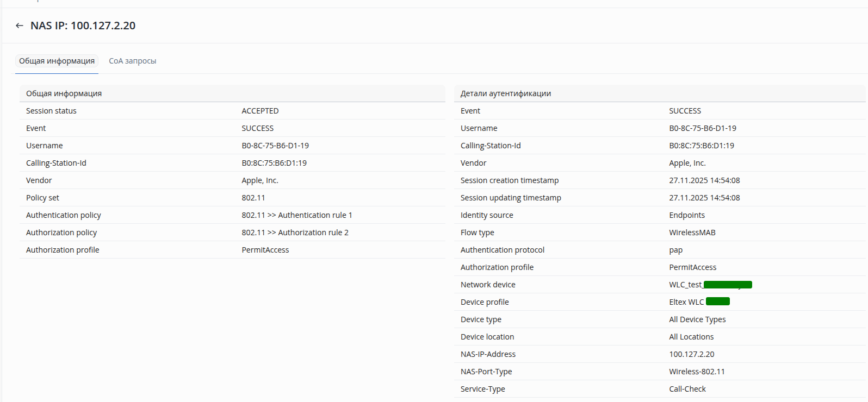
Task: Click the All Device Types value
Action: point(697,319)
